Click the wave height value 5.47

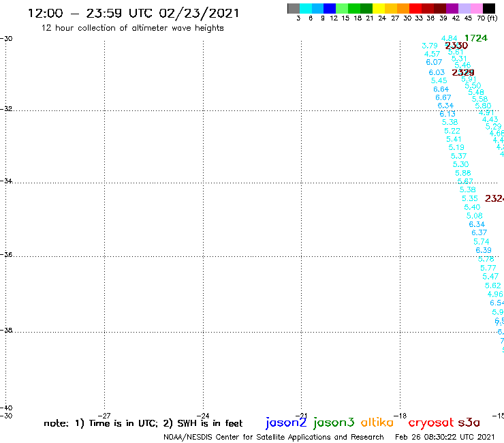490,276
